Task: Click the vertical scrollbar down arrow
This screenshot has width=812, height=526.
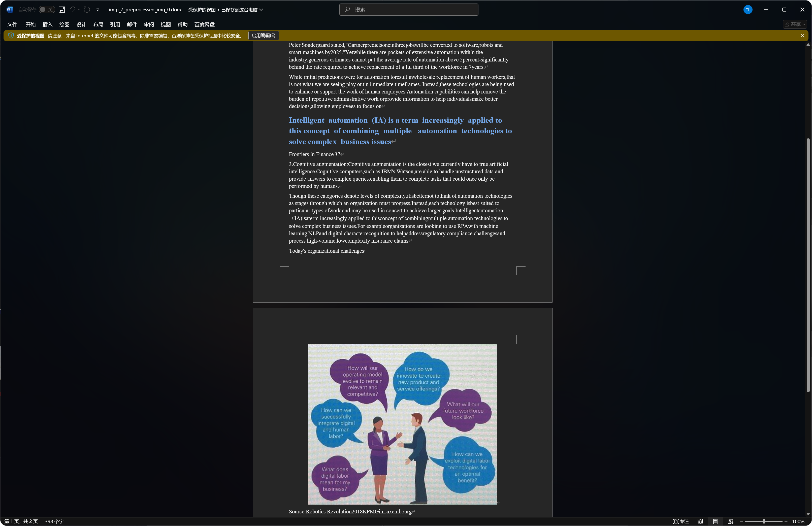Action: 808,514
